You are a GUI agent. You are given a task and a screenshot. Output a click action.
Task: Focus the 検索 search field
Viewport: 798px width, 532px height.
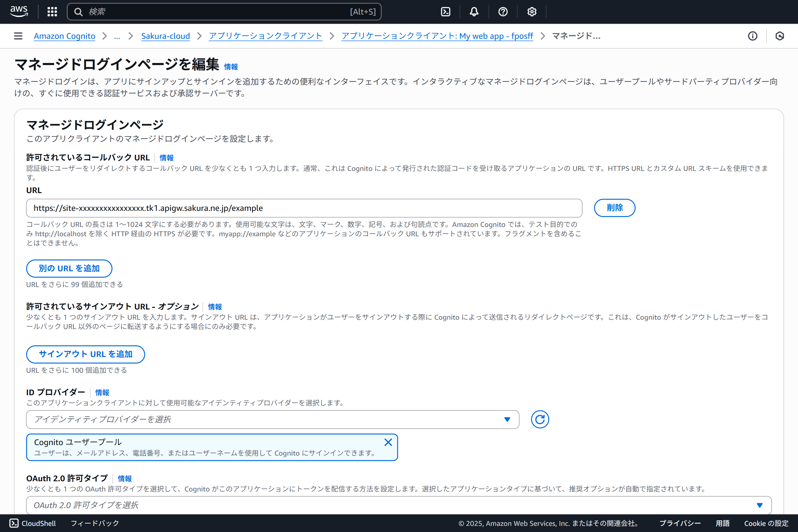pos(224,12)
